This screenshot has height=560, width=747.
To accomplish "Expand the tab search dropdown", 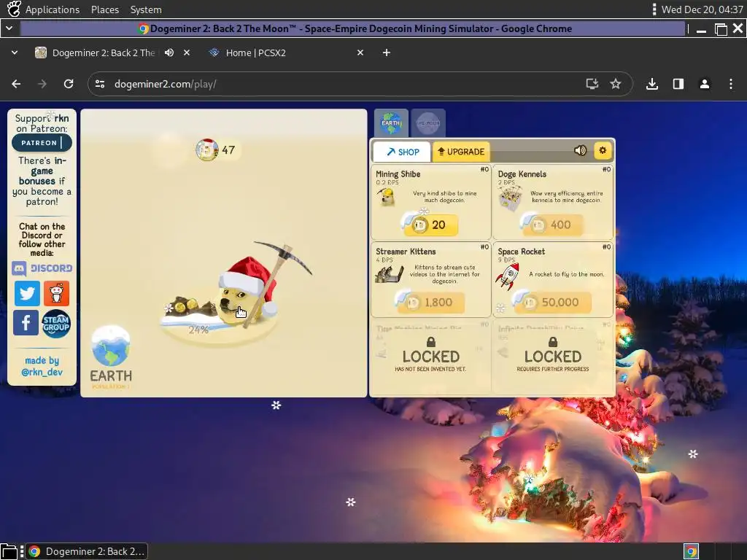I will point(15,52).
